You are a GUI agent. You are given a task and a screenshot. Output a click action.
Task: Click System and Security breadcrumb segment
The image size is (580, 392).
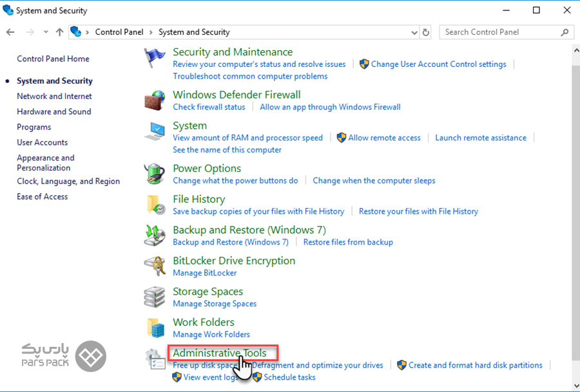click(x=194, y=32)
